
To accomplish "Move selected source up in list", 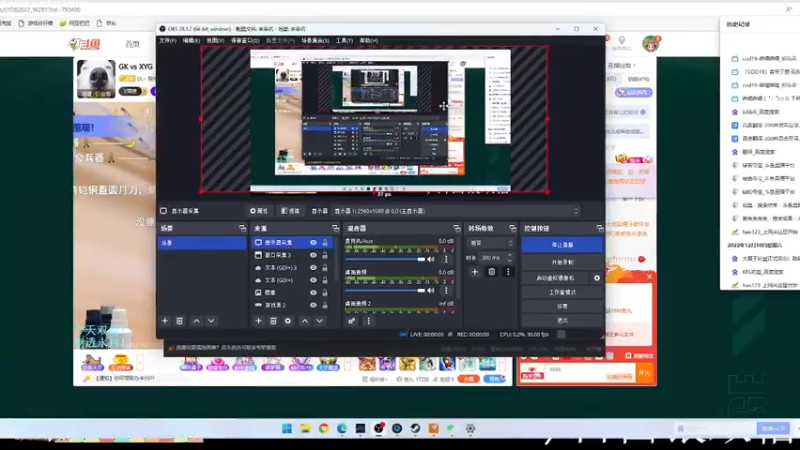I will coord(305,321).
